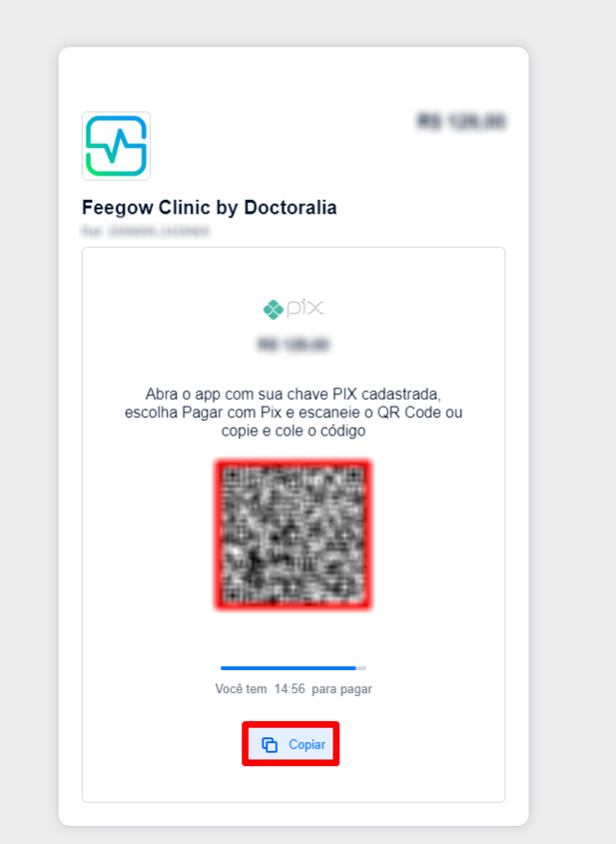Click the 'escolha Pagar com Pix' instruction line
This screenshot has height=844, width=616.
click(x=293, y=412)
